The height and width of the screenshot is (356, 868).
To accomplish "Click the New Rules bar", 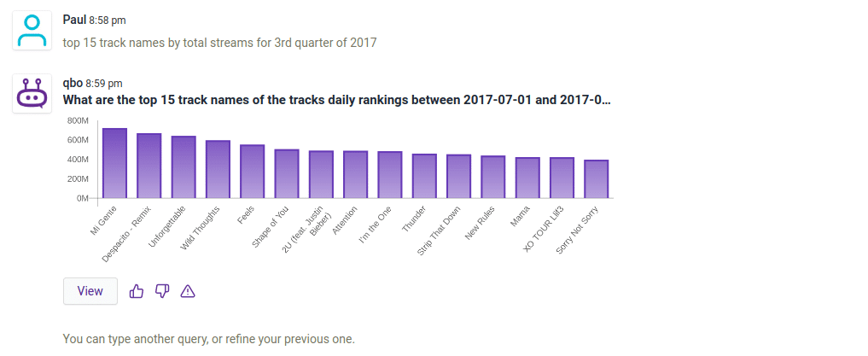I will pos(493,177).
